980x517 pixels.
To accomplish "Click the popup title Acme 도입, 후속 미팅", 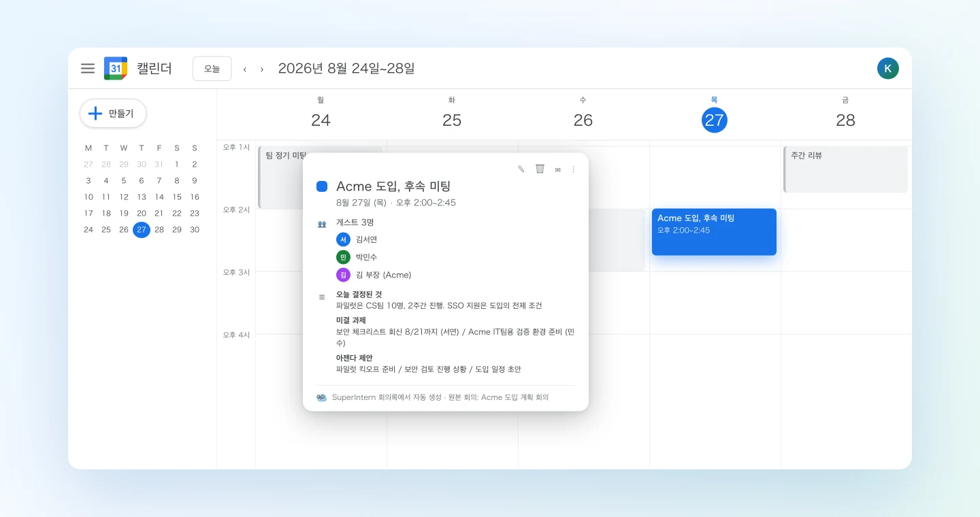I will click(393, 186).
